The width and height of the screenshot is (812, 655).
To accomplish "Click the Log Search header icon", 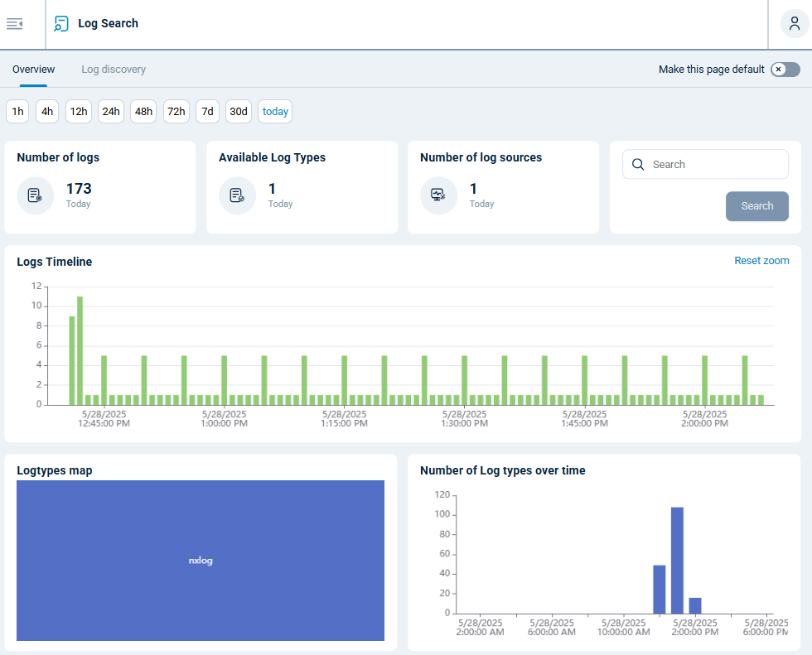I will (x=60, y=24).
